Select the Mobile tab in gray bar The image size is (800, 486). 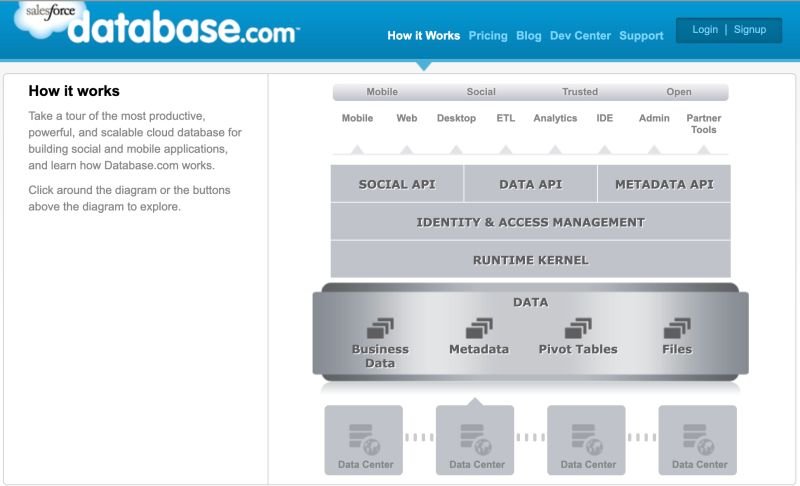(382, 92)
